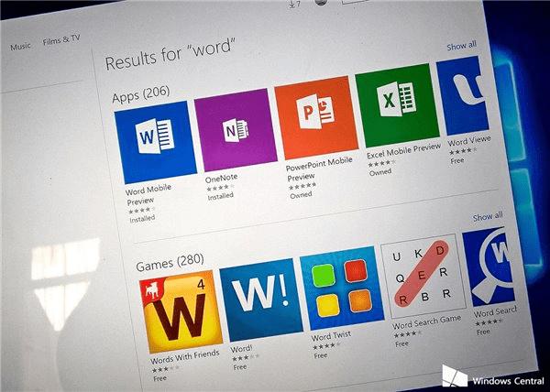Open the purple OneNote app tile
The height and width of the screenshot is (392, 550).
(x=236, y=130)
